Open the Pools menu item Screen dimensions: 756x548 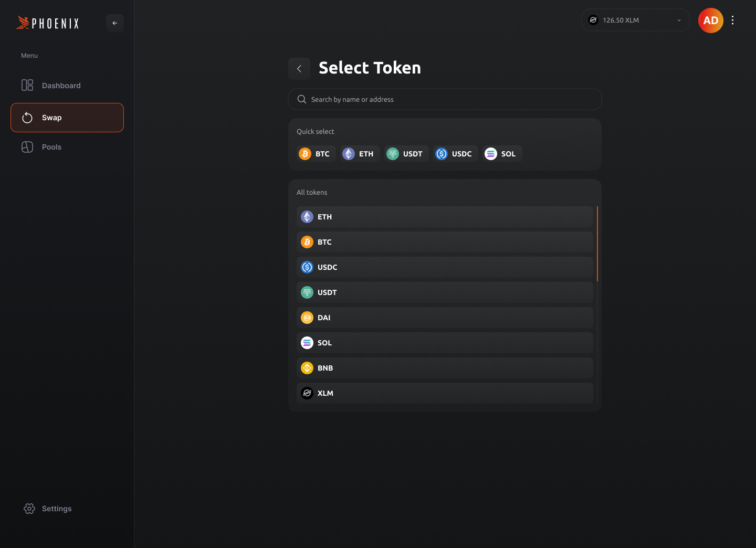point(67,147)
